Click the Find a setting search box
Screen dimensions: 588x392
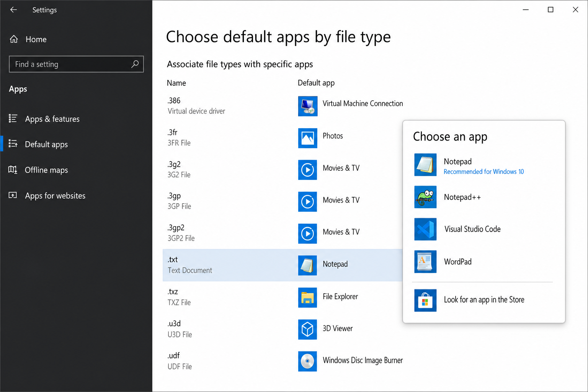tap(76, 64)
